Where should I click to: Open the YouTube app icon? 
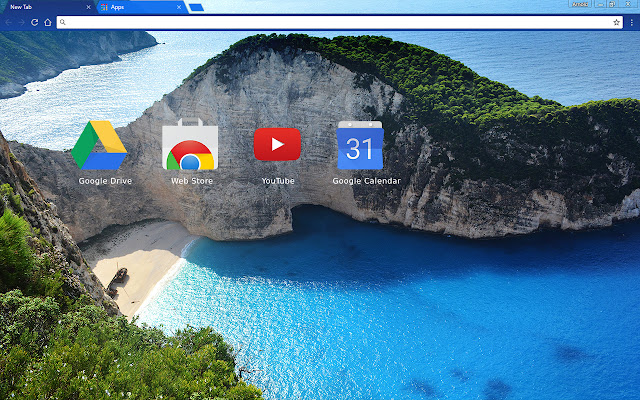[x=277, y=144]
